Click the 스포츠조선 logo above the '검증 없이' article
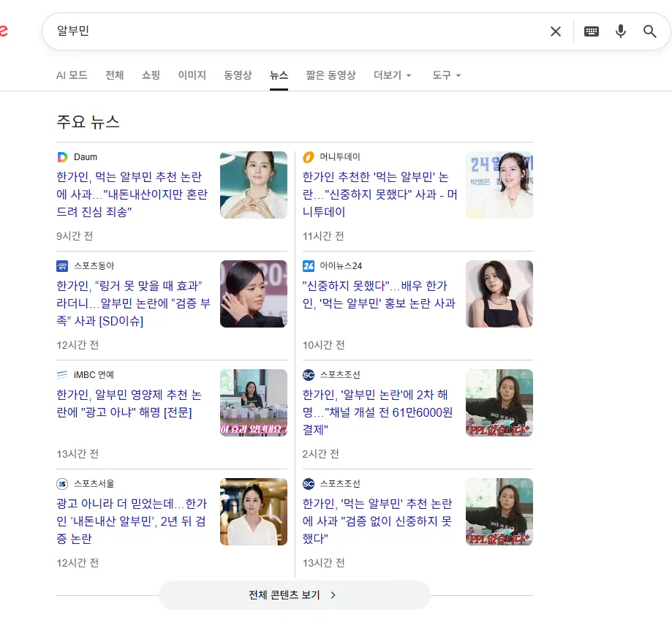 click(309, 484)
